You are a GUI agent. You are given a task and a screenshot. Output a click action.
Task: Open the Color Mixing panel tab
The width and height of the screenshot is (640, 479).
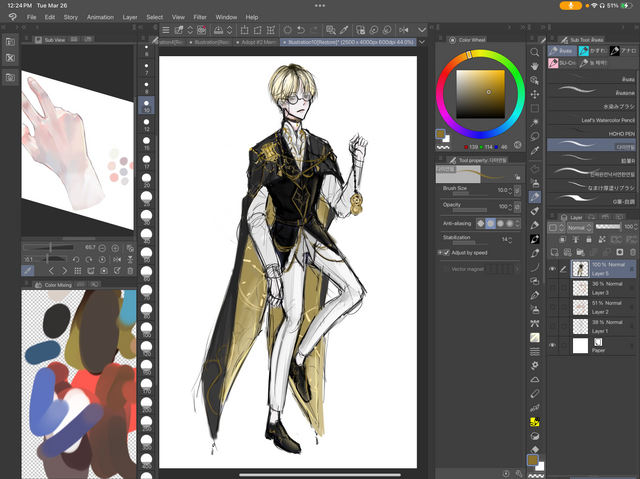point(53,285)
